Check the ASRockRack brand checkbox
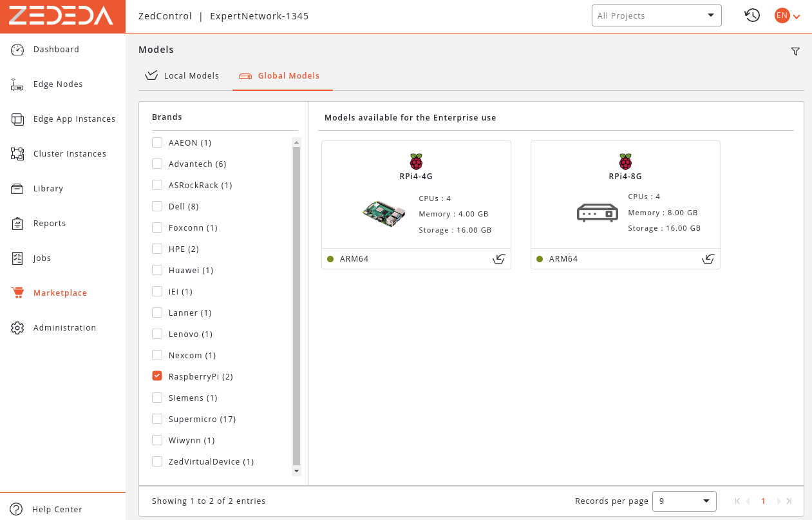The height and width of the screenshot is (520, 812). [x=157, y=185]
